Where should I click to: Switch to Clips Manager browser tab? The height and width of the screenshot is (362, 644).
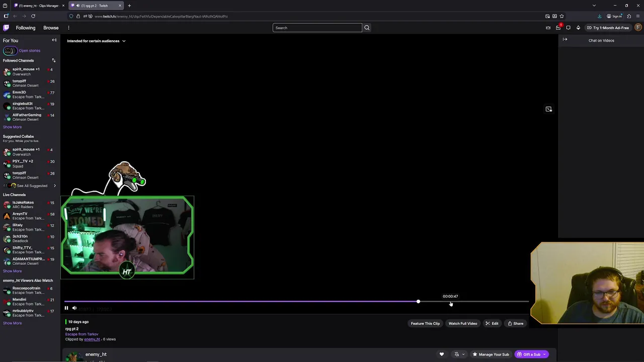(39, 6)
